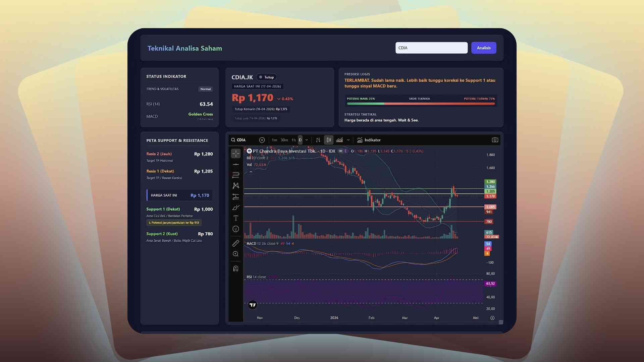Switch chart to 30m timeframe
The width and height of the screenshot is (644, 362).
[284, 140]
